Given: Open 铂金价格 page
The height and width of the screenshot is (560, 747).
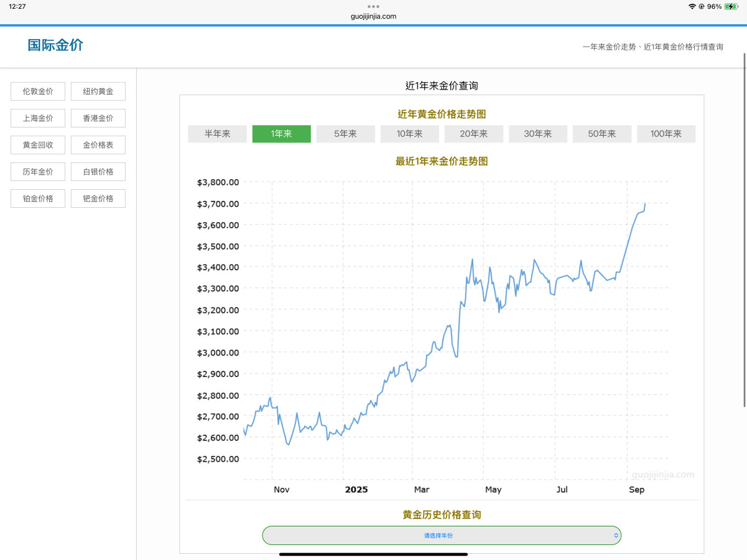Looking at the screenshot, I should click(x=38, y=198).
